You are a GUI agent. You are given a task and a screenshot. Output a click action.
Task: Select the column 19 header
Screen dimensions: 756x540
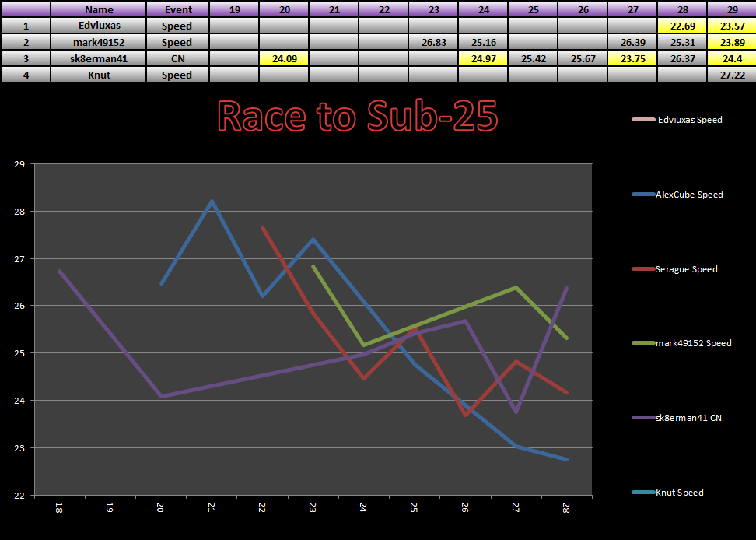point(234,9)
